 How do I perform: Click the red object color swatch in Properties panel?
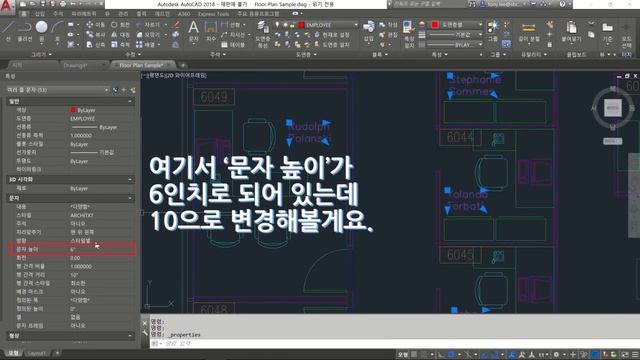coord(435,25)
